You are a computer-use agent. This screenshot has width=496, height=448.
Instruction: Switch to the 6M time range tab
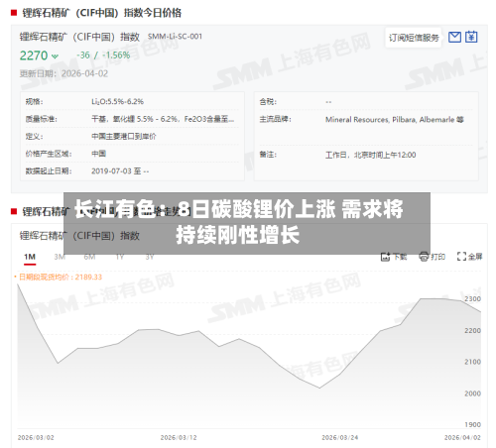(89, 257)
